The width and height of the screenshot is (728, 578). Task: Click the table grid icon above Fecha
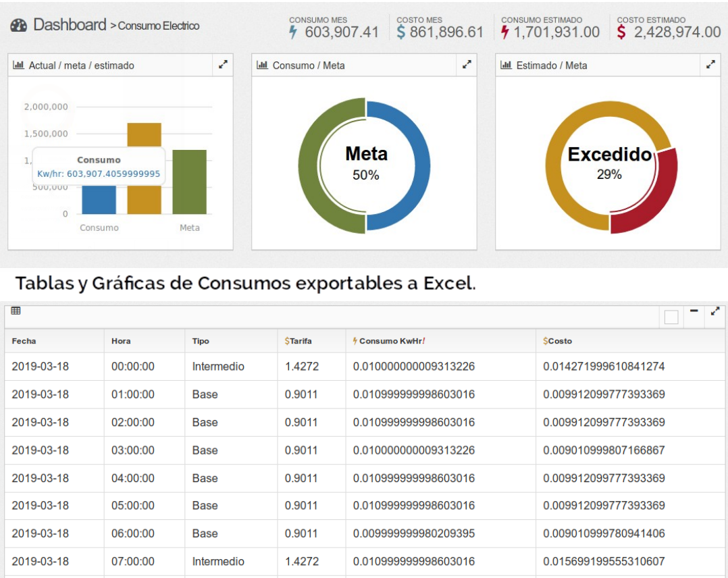16,311
